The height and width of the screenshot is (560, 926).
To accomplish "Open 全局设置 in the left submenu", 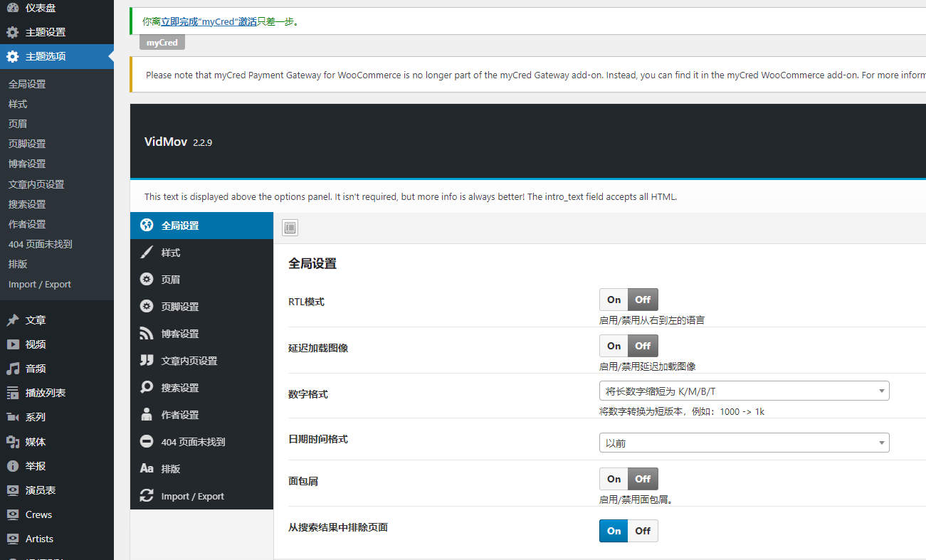I will (27, 84).
